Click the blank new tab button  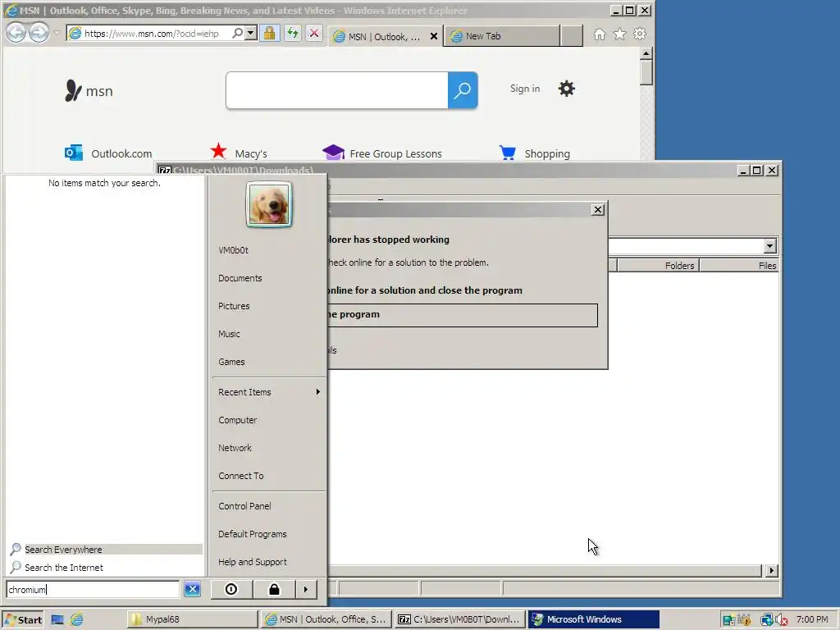[x=572, y=36]
